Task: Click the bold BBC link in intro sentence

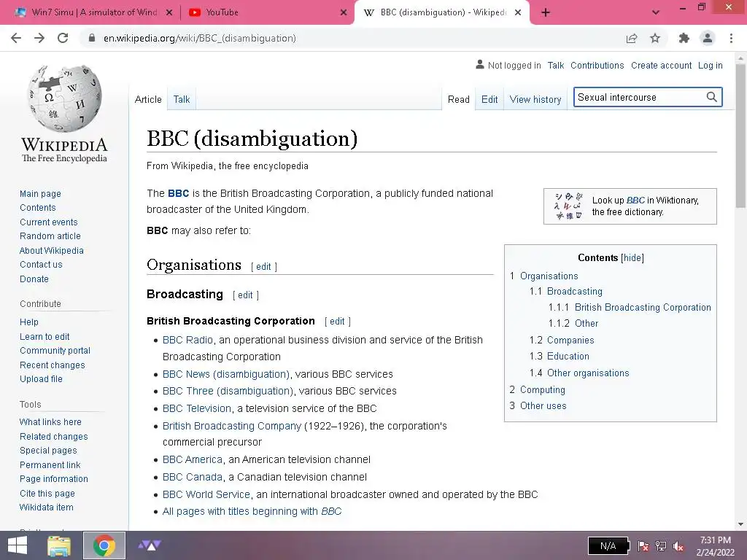Action: [x=179, y=193]
